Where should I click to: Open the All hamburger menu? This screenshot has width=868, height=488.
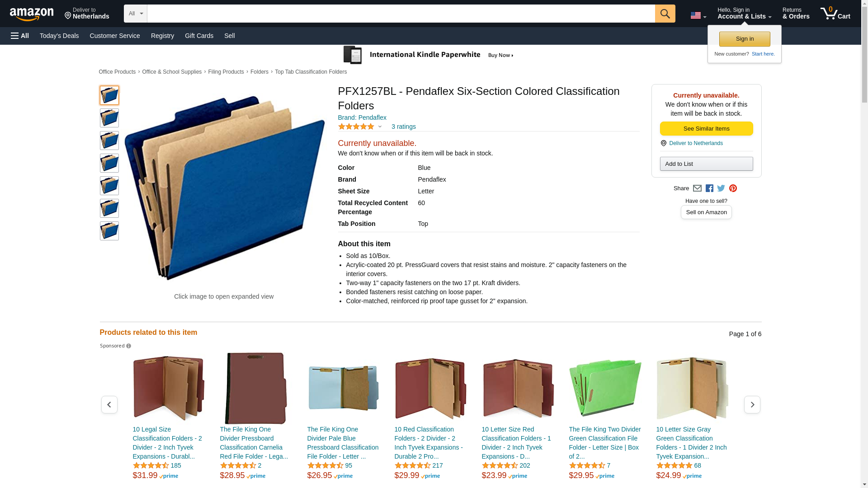[20, 36]
